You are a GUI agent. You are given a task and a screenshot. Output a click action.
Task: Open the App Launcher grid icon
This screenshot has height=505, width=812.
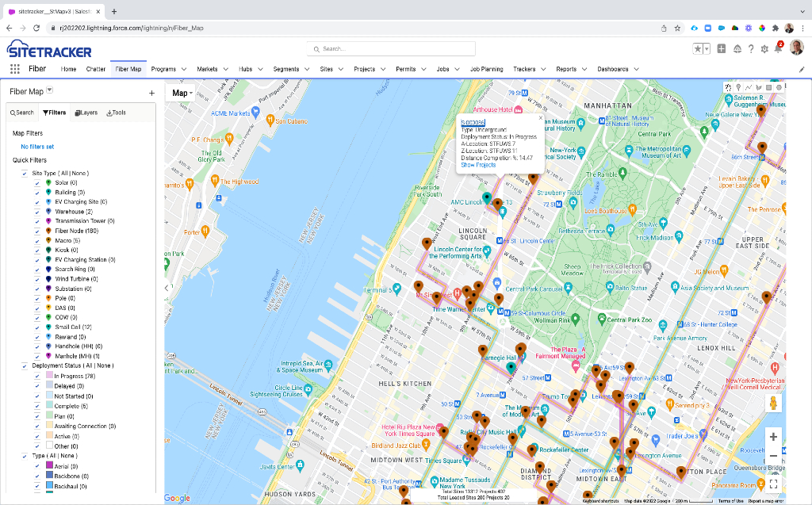[15, 69]
